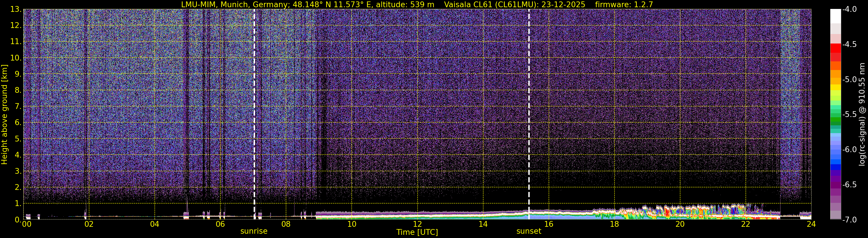Pick the red band on the colorbar
This screenshot has width=868, height=238.
click(x=835, y=48)
